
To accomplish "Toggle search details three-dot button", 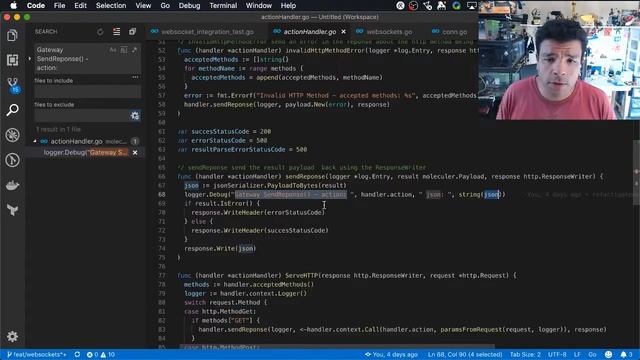I will pyautogui.click(x=135, y=77).
